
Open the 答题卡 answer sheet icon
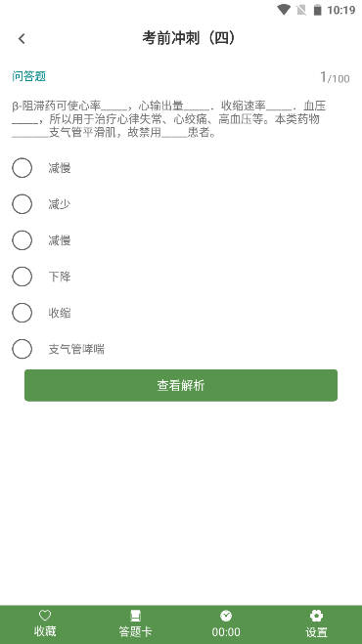pyautogui.click(x=135, y=616)
